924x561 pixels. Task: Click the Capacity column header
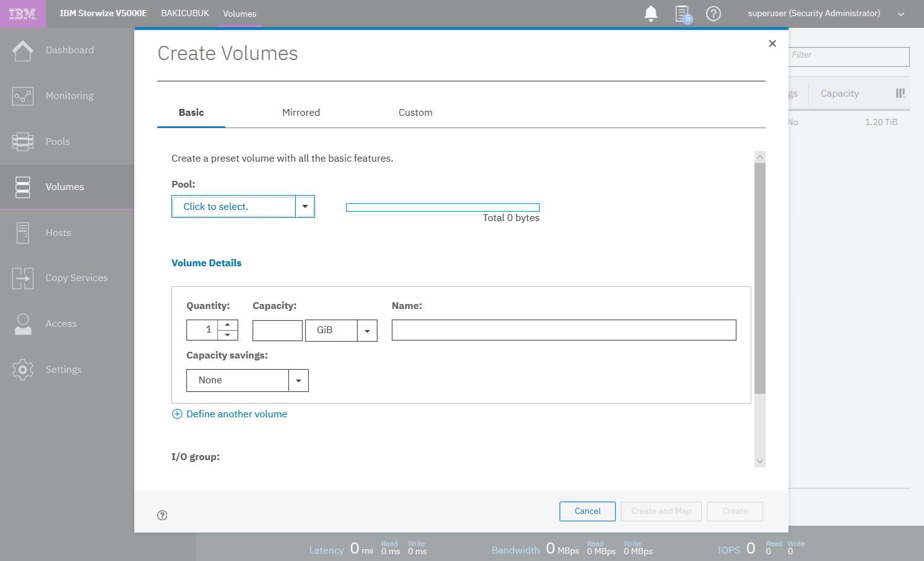[x=840, y=94]
